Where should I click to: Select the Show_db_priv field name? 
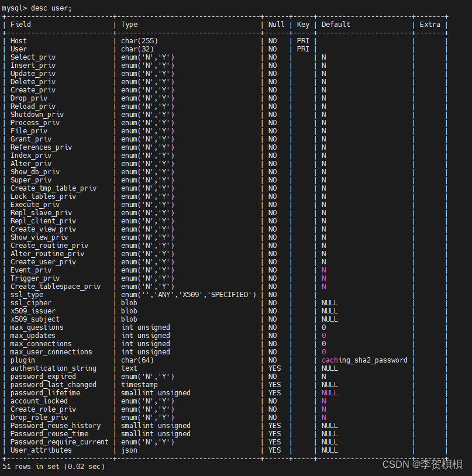point(35,172)
